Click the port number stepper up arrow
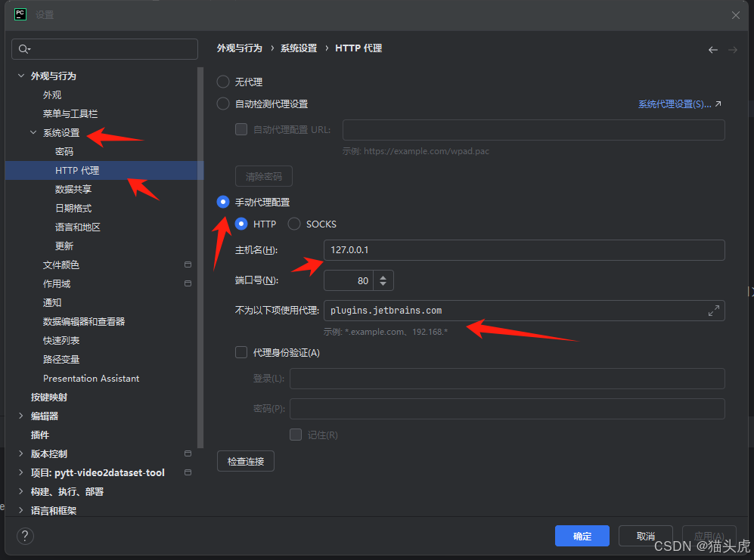The image size is (754, 560). click(x=384, y=275)
